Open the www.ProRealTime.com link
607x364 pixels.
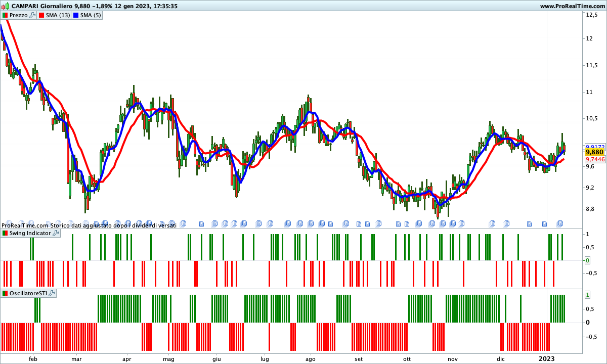[x=572, y=6]
